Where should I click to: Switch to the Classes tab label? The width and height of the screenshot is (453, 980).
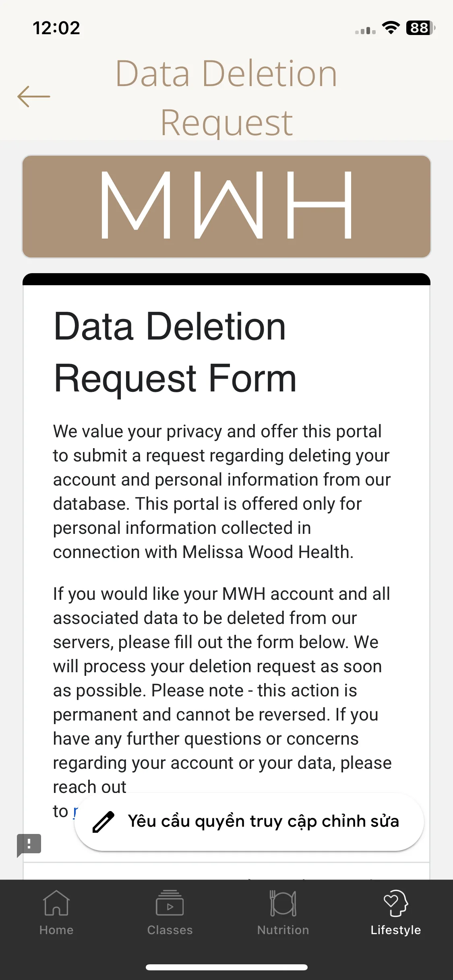click(170, 930)
